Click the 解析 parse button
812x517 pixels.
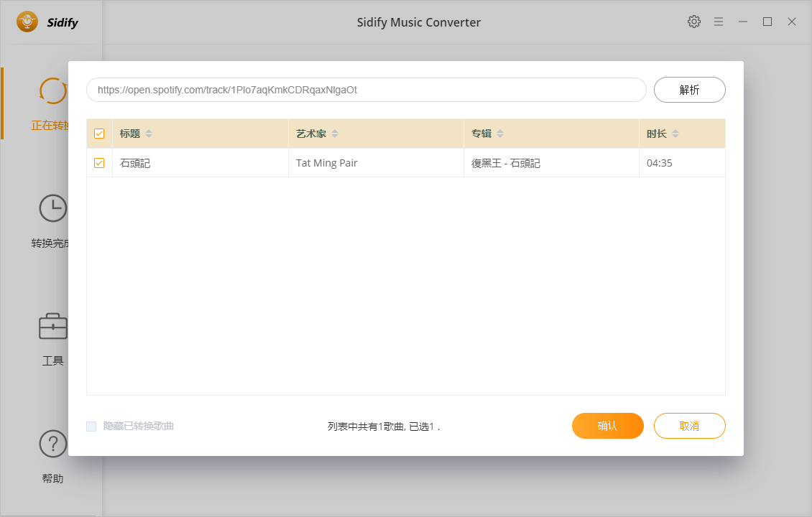click(689, 90)
